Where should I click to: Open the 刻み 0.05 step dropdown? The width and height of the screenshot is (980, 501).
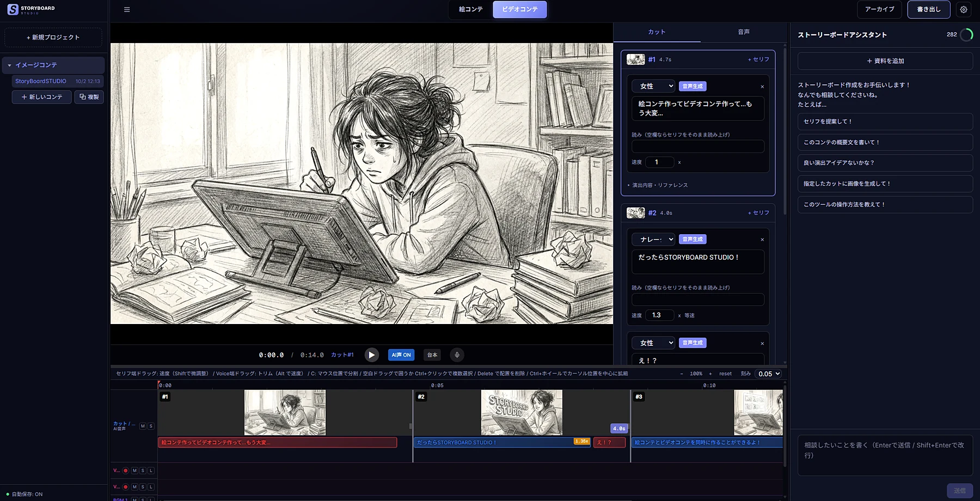(768, 374)
